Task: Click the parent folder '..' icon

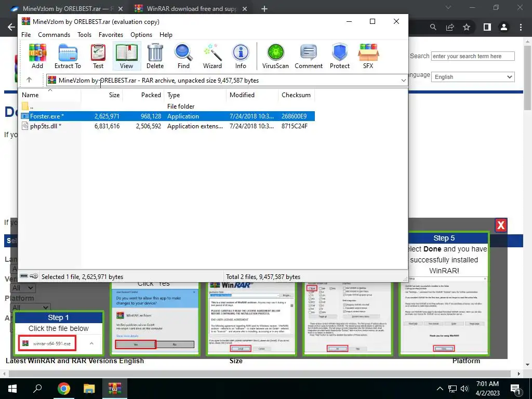Action: [25, 106]
